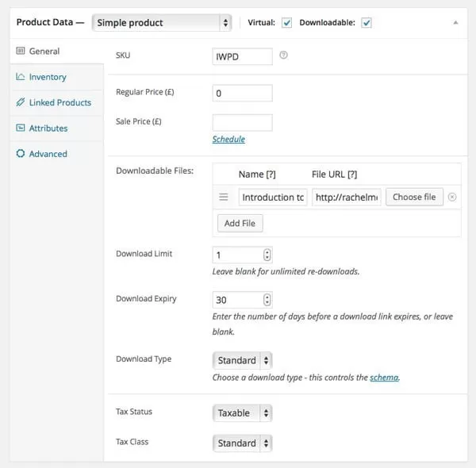Collapse the Product Data panel

pos(455,22)
